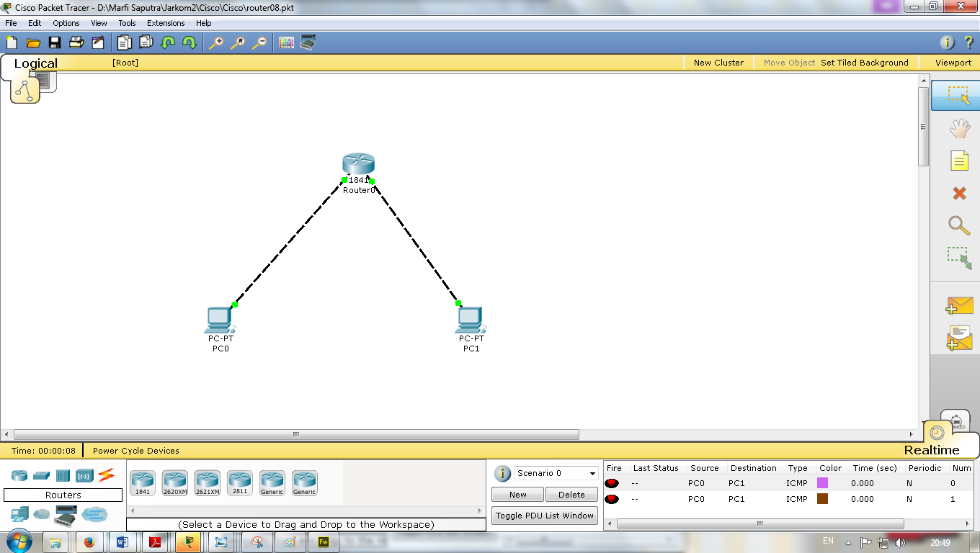Add a Complex PDU

click(959, 338)
